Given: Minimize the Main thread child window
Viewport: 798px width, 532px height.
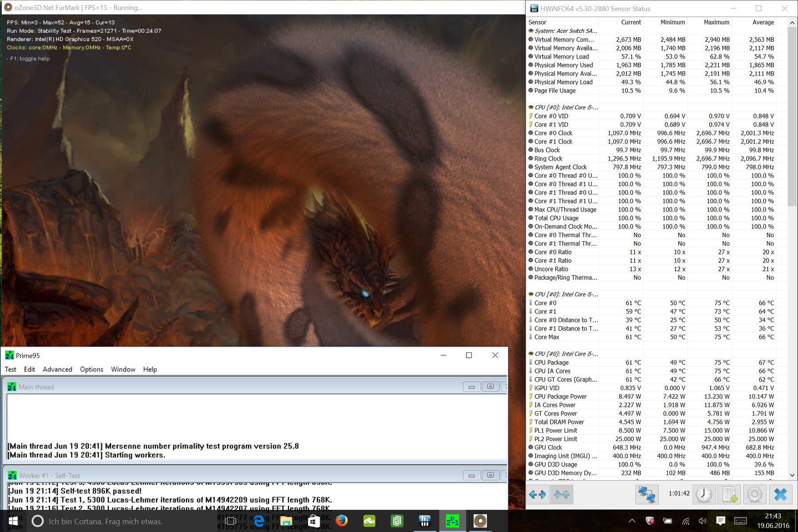Looking at the screenshot, I should coord(472,387).
